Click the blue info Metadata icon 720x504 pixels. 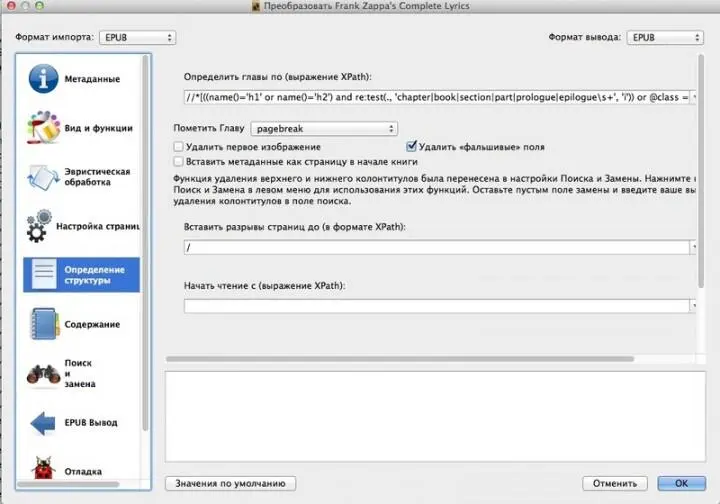[x=43, y=78]
